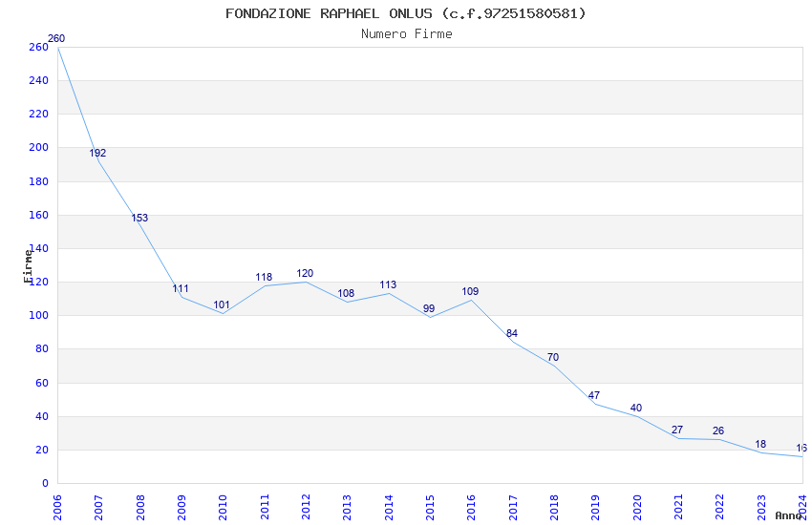The image size is (812, 525).
Task: Select the data label 153
Action: [x=139, y=218]
